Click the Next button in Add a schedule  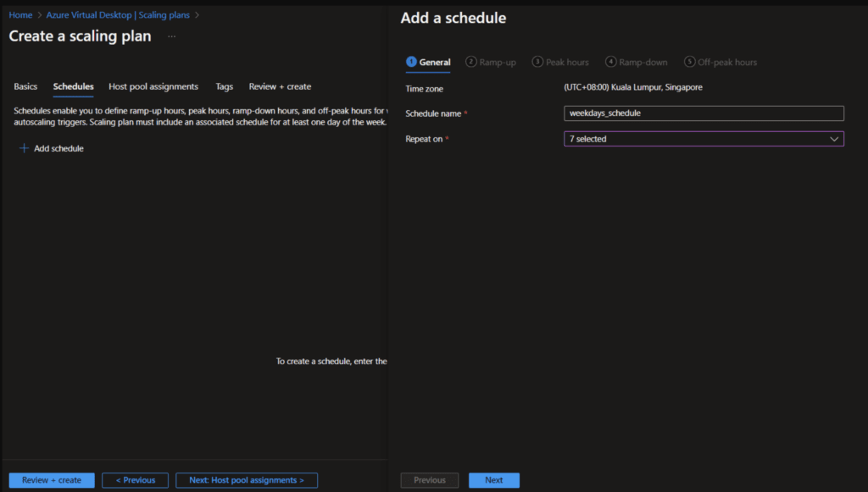coord(494,480)
